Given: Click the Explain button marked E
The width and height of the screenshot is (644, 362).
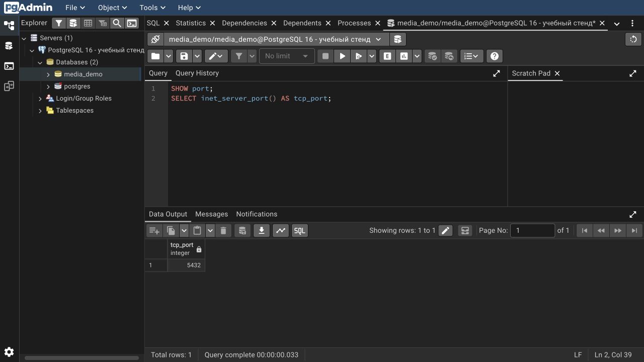Looking at the screenshot, I should click(387, 56).
